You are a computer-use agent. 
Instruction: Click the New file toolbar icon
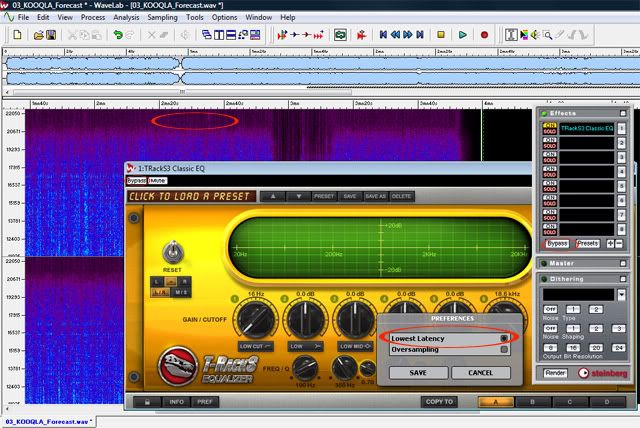click(17, 35)
